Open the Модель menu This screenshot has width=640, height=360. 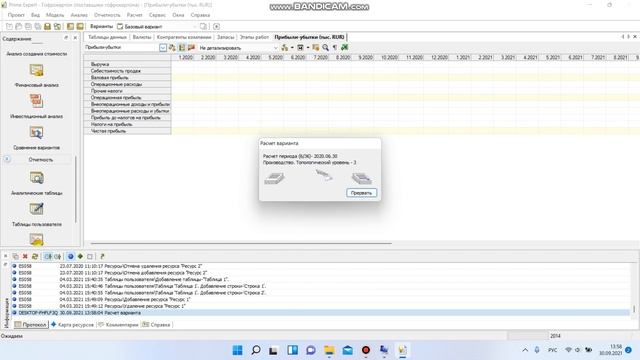55,15
